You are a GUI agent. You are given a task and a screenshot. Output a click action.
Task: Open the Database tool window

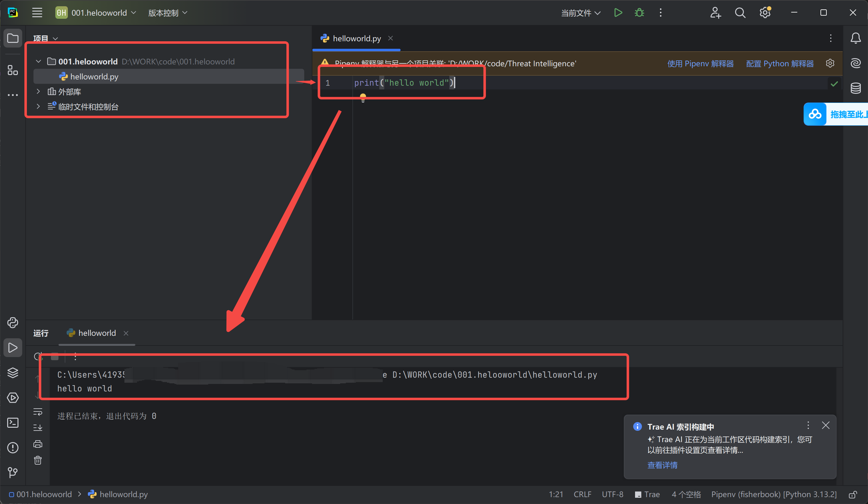pyautogui.click(x=855, y=88)
